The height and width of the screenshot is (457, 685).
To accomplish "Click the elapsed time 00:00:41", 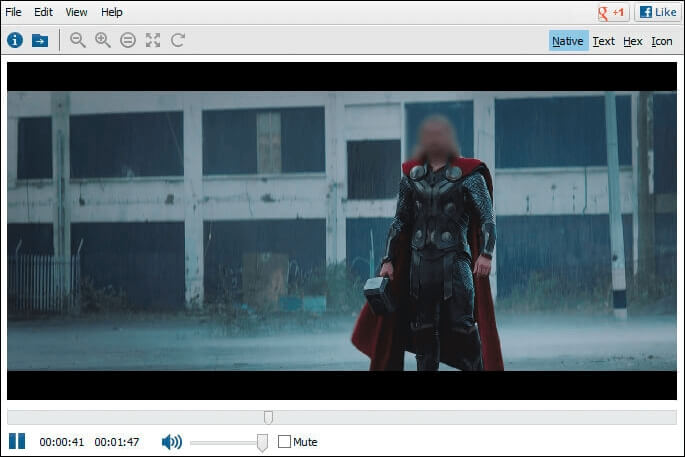I will (62, 442).
